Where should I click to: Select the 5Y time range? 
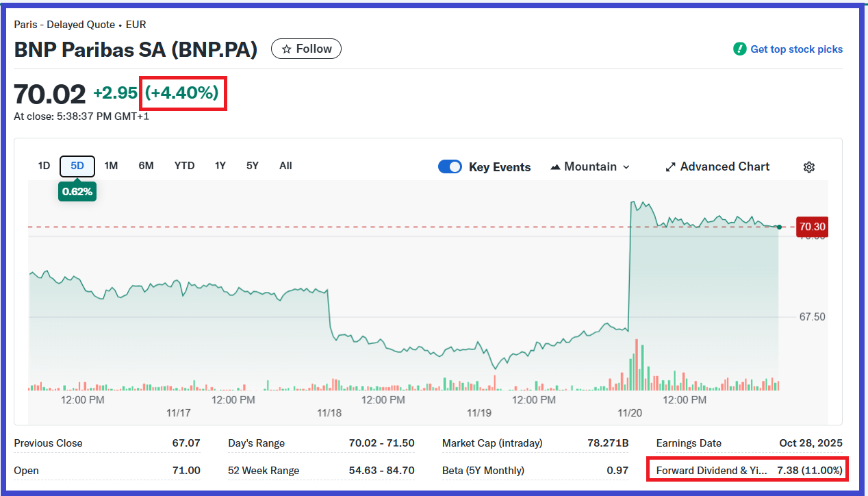[x=253, y=166]
